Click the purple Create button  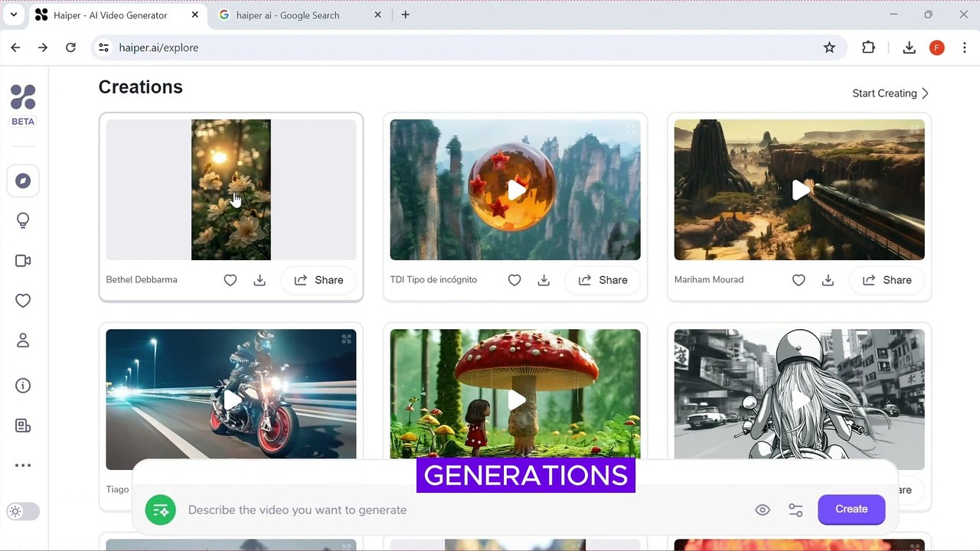[851, 510]
